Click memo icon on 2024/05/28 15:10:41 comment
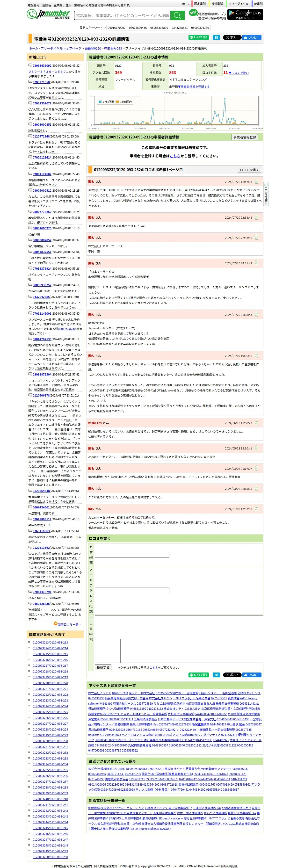This screenshot has width=290, height=868. pyautogui.click(x=256, y=448)
